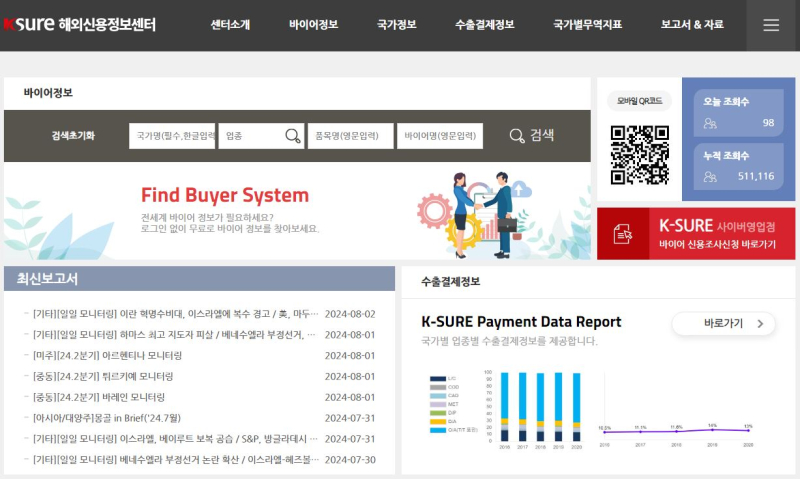
Task: Open the 국가별무역지표 menu
Action: (587, 25)
